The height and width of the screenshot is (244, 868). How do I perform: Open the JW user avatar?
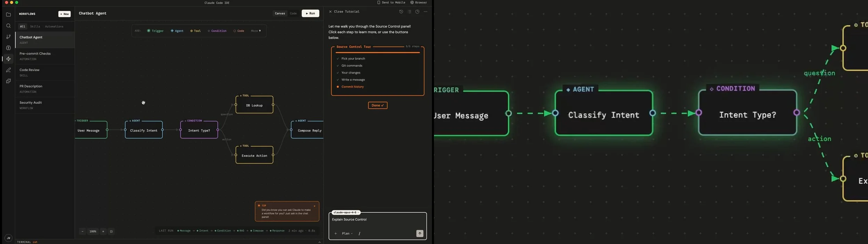[x=8, y=238]
